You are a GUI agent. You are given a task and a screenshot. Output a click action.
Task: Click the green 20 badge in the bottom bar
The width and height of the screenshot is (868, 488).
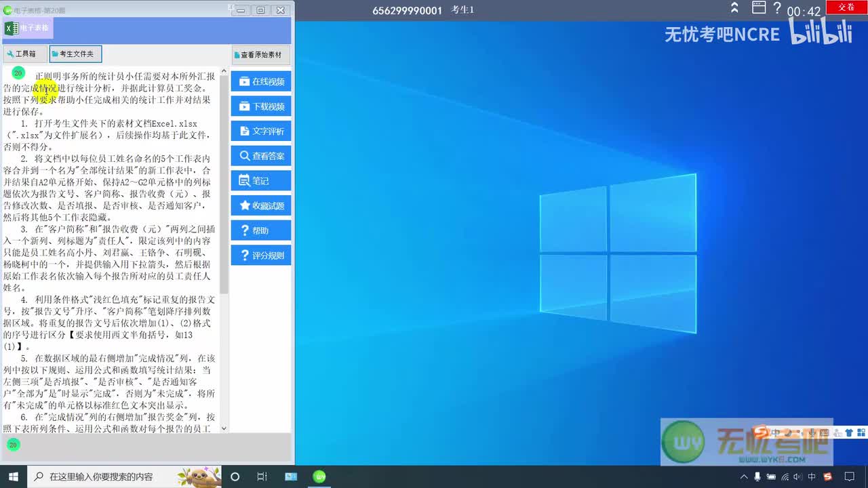pyautogui.click(x=14, y=445)
